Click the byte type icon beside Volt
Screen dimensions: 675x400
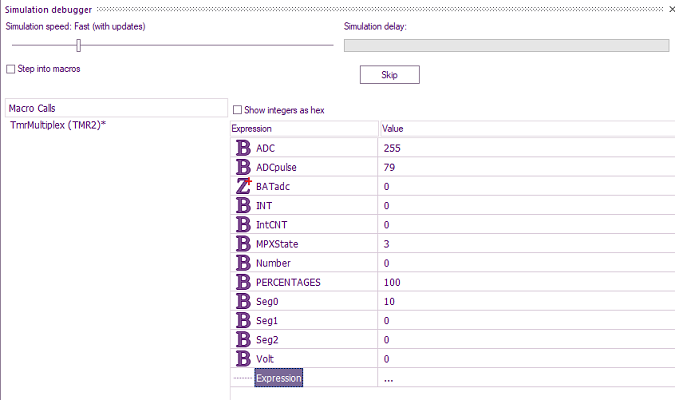click(243, 359)
